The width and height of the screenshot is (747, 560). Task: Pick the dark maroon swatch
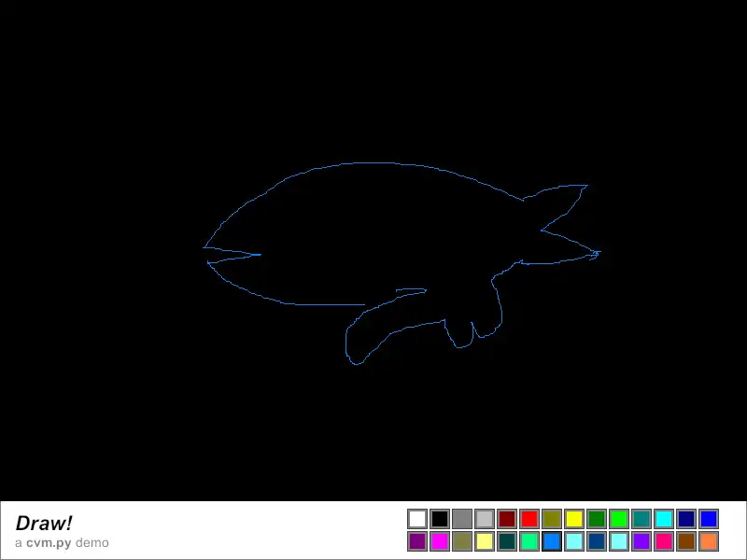click(x=507, y=519)
